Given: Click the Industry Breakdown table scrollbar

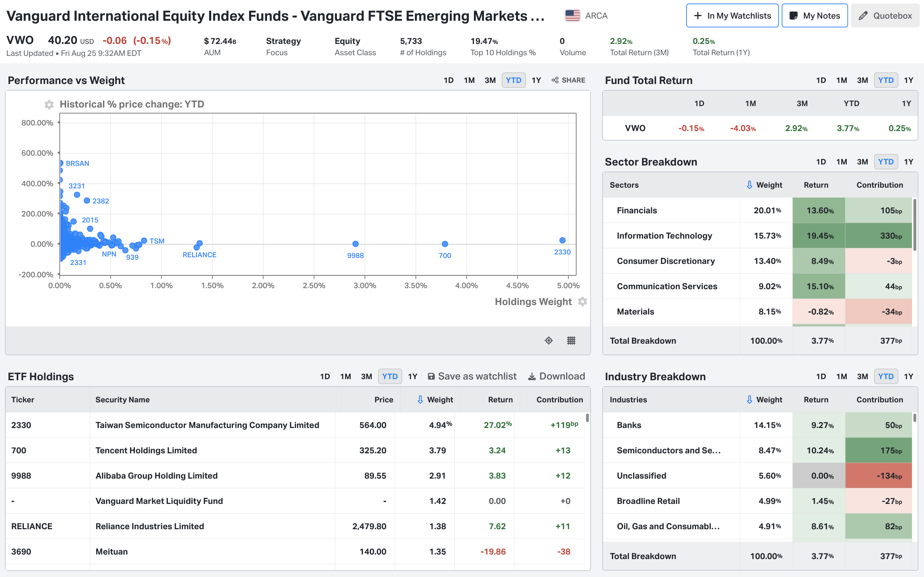Looking at the screenshot, I should (x=915, y=417).
